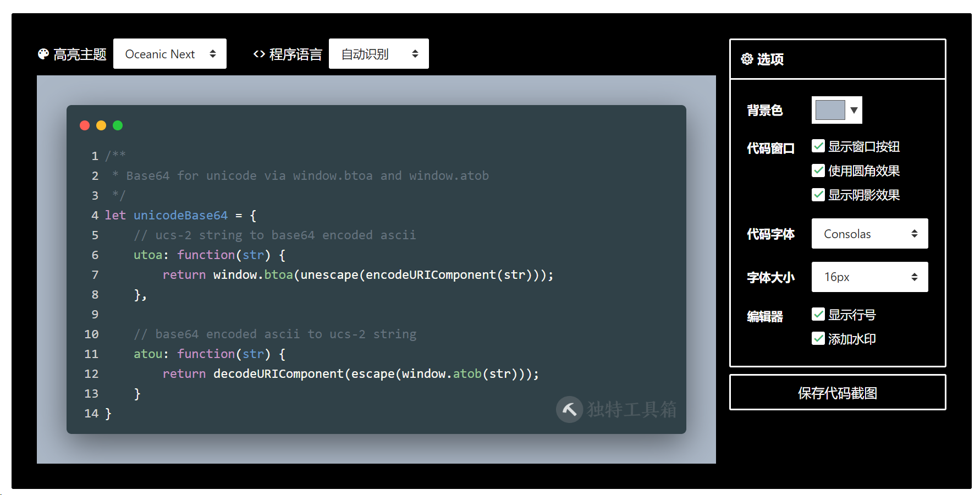Click the red window dot in code preview

pos(85,125)
